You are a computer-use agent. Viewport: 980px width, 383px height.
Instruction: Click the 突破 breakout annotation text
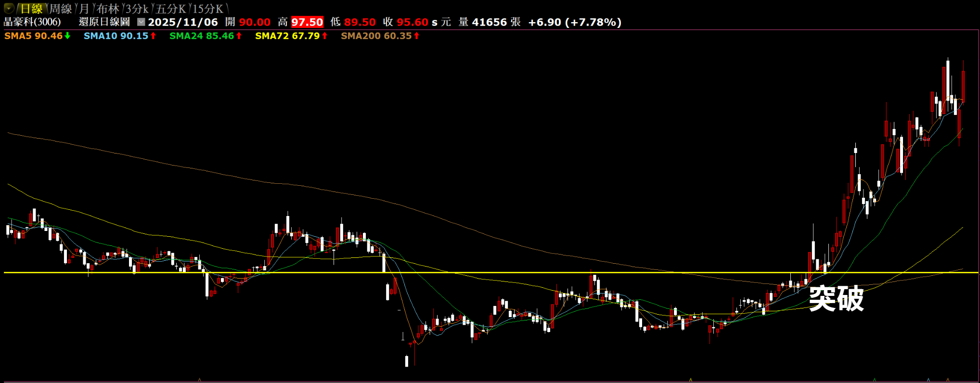836,298
